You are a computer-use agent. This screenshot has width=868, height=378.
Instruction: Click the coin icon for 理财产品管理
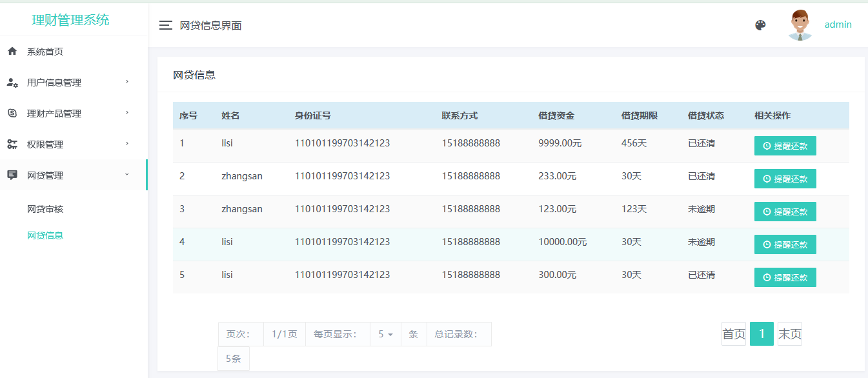(x=12, y=114)
